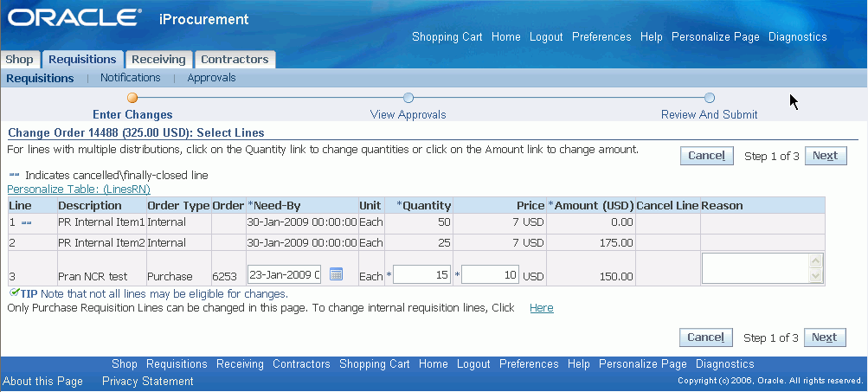Switch to the Receiving tab
The width and height of the screenshot is (868, 392).
(x=158, y=59)
